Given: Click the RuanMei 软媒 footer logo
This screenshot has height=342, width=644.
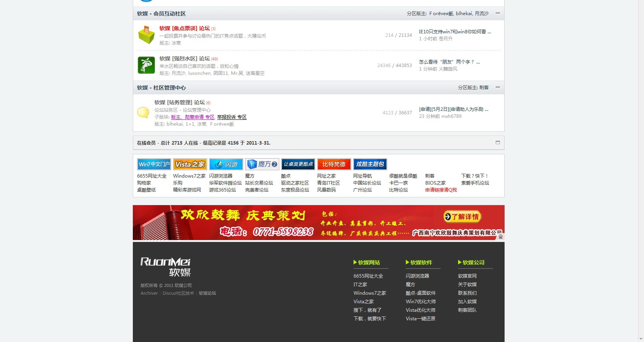Looking at the screenshot, I should 165,267.
